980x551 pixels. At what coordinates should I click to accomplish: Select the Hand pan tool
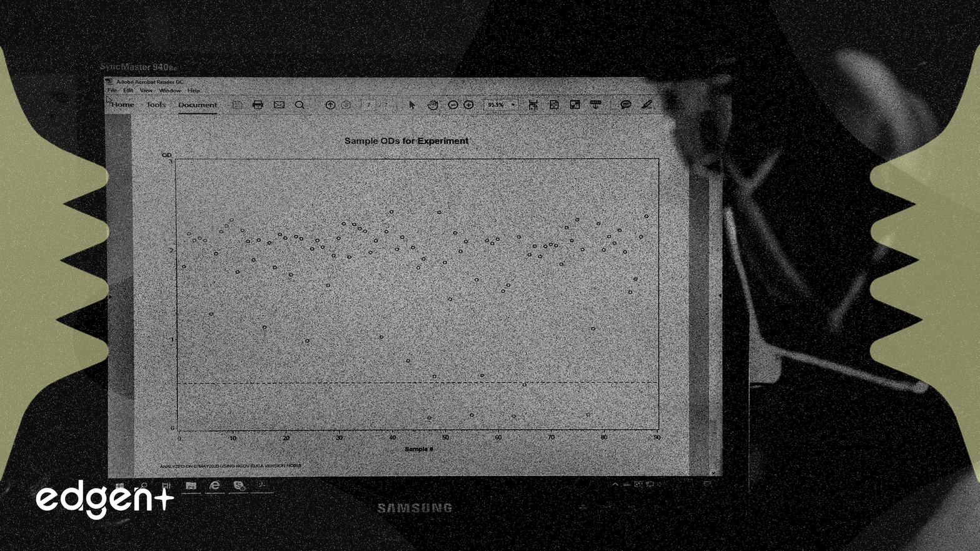pos(432,105)
